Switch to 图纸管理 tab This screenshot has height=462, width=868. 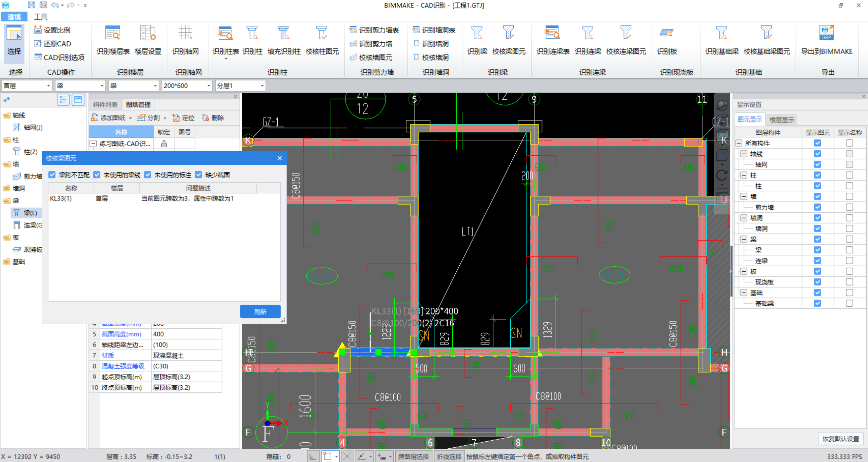pos(138,104)
